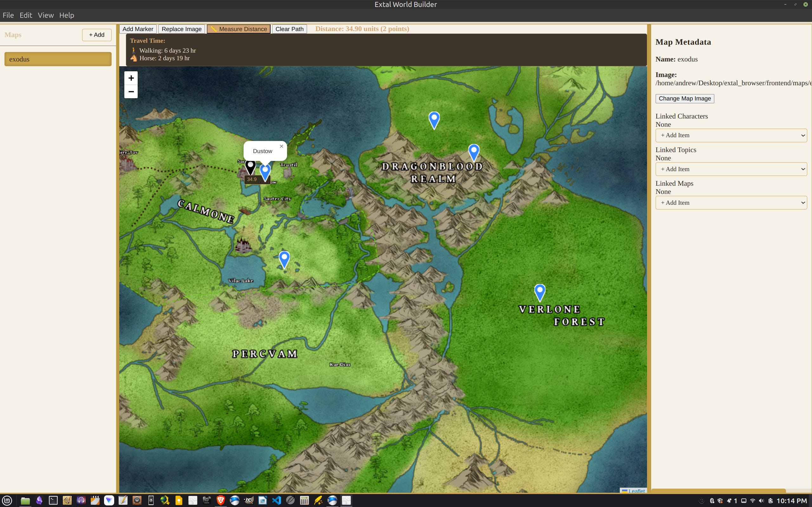
Task: Toggle the Measure Distance tool
Action: pyautogui.click(x=239, y=29)
